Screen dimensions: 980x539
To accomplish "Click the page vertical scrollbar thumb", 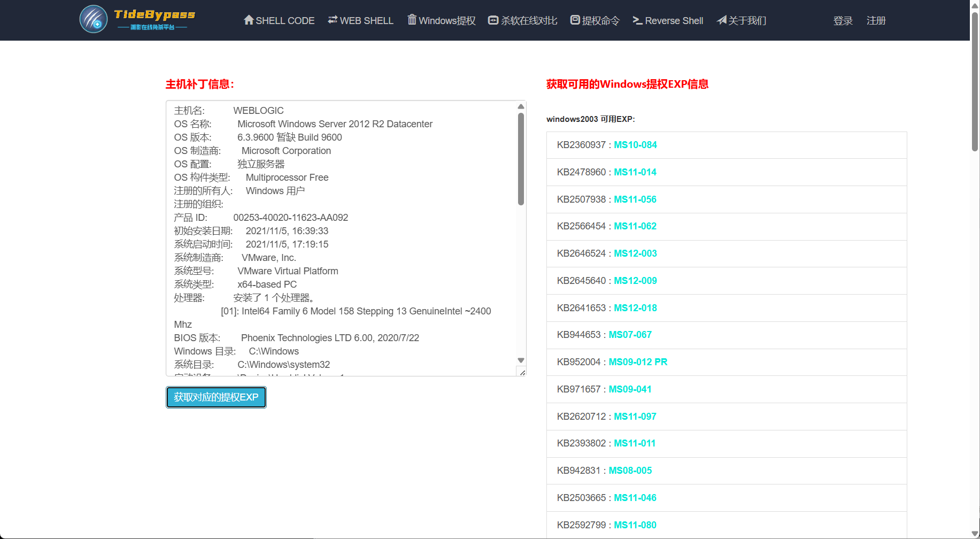I will [975, 81].
